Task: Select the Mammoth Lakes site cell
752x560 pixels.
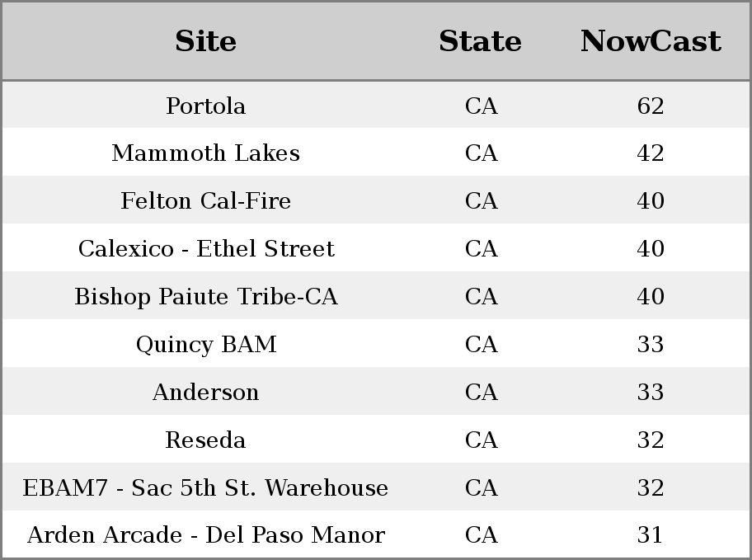Action: tap(206, 153)
